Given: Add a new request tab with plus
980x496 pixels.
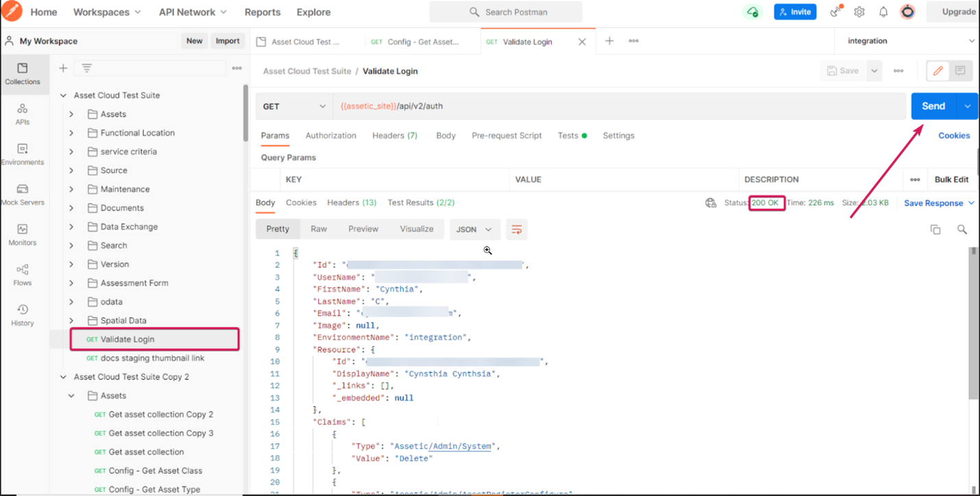Looking at the screenshot, I should (609, 41).
